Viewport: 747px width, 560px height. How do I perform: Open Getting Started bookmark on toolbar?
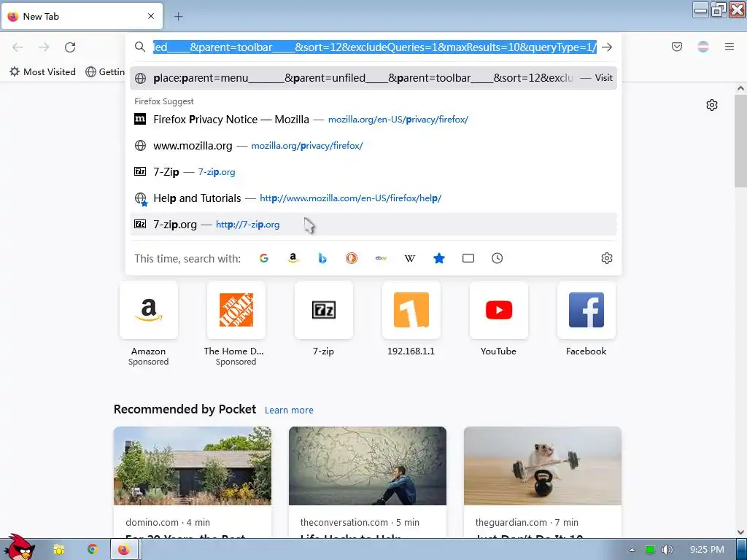point(105,72)
